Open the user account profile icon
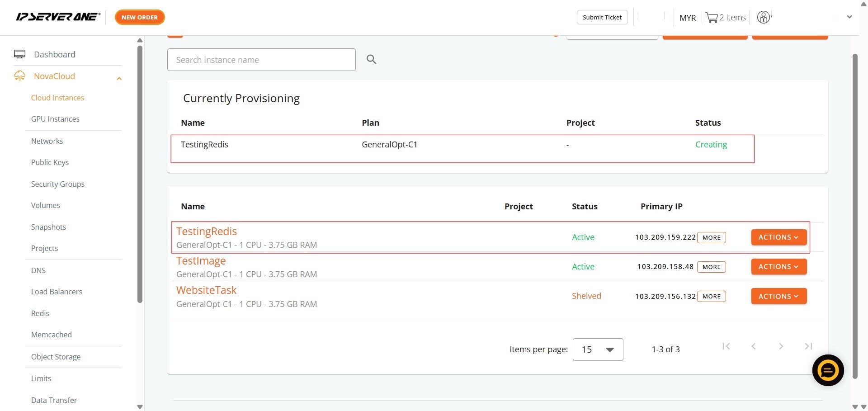 click(764, 17)
